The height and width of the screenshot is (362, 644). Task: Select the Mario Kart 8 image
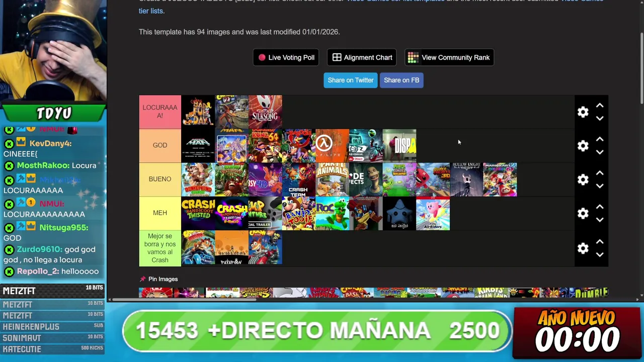500,179
